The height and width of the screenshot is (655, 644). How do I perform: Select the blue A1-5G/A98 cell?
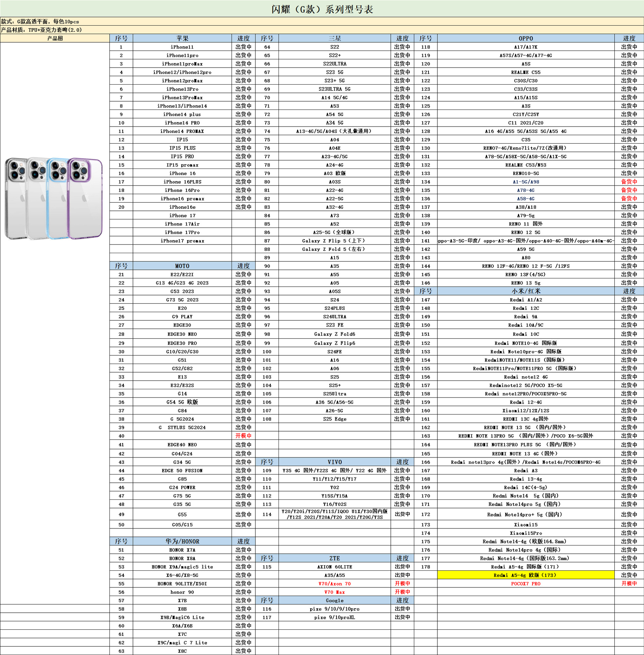(526, 182)
